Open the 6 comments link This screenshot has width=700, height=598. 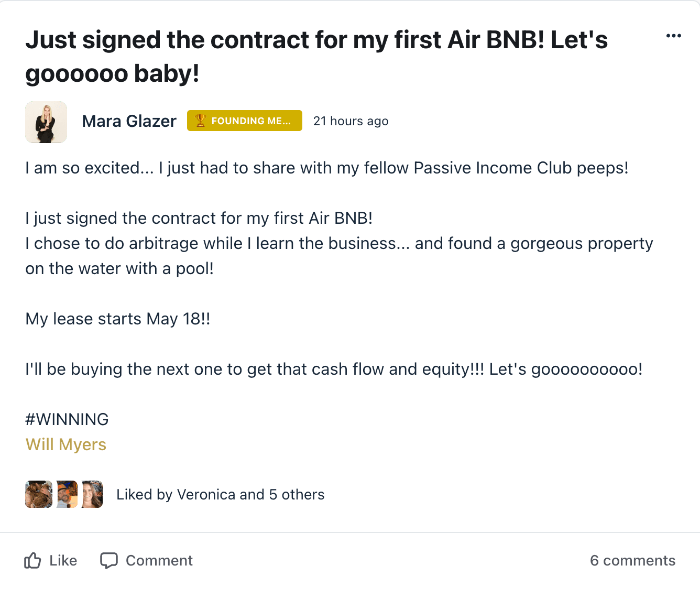(x=632, y=560)
